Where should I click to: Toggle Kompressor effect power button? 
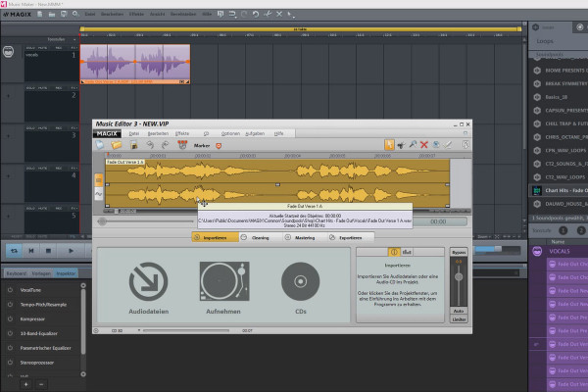pos(10,318)
